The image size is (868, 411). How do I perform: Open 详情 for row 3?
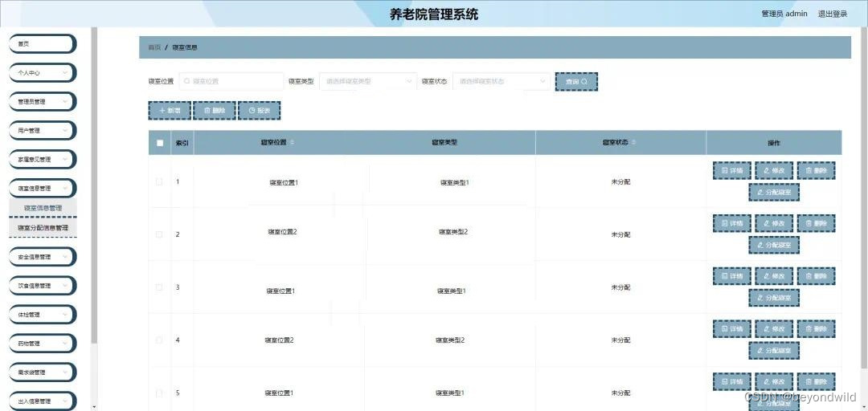coord(732,275)
